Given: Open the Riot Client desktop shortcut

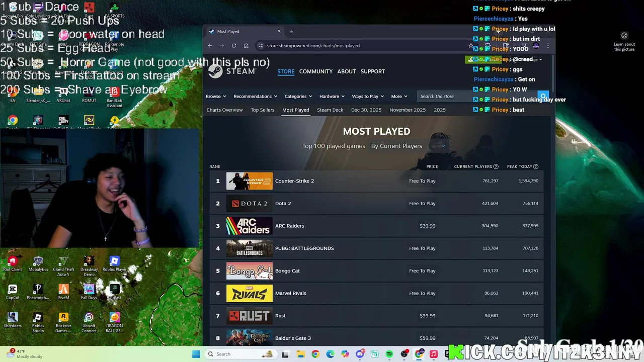Looking at the screenshot, I should 13,263.
